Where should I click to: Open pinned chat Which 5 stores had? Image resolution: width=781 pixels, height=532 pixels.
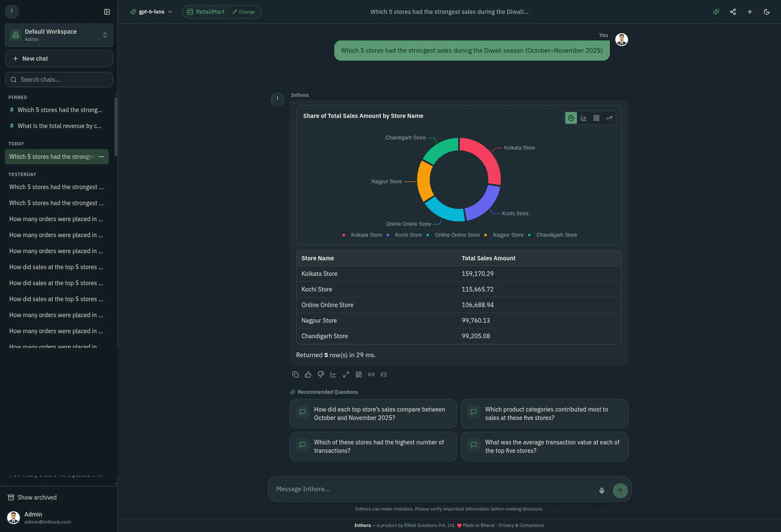click(x=56, y=110)
